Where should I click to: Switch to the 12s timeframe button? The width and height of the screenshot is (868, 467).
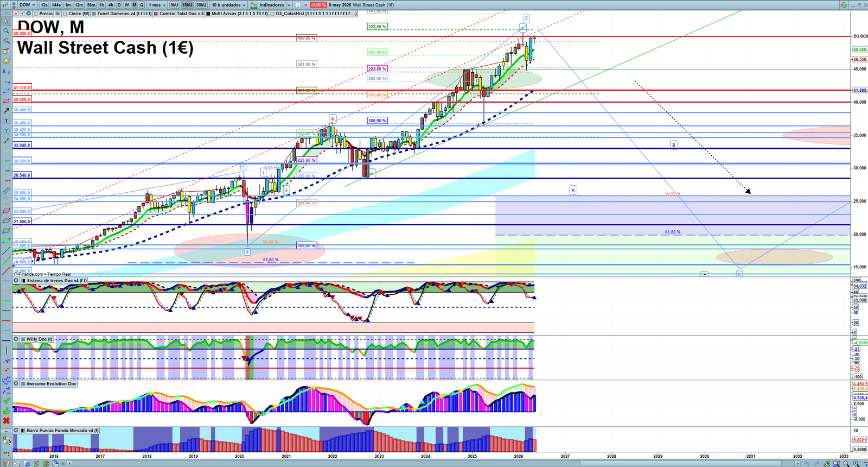click(44, 5)
